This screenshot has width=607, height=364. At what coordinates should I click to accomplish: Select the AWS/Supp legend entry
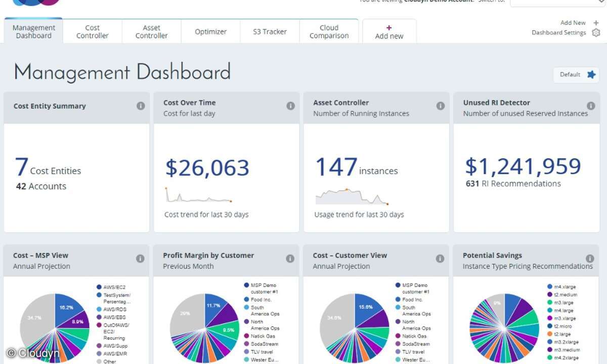click(x=112, y=346)
